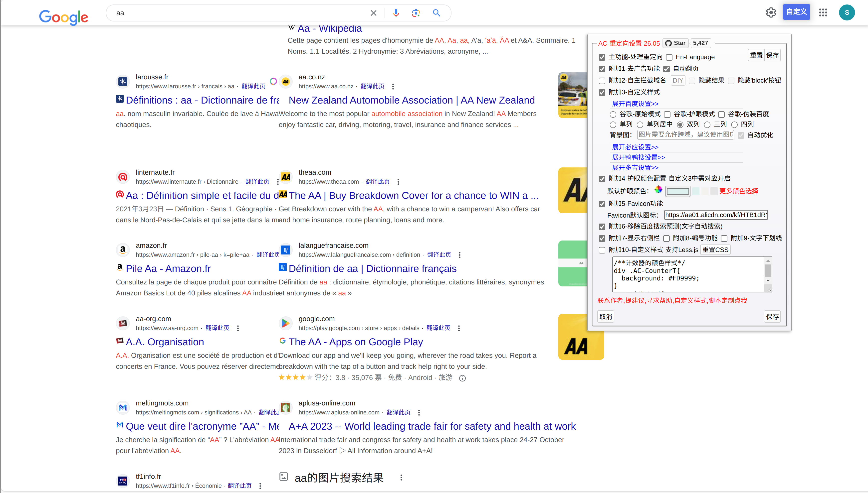Screen dimensions: 868x493
Task: Select the 三列 layout radio button
Action: (x=707, y=124)
